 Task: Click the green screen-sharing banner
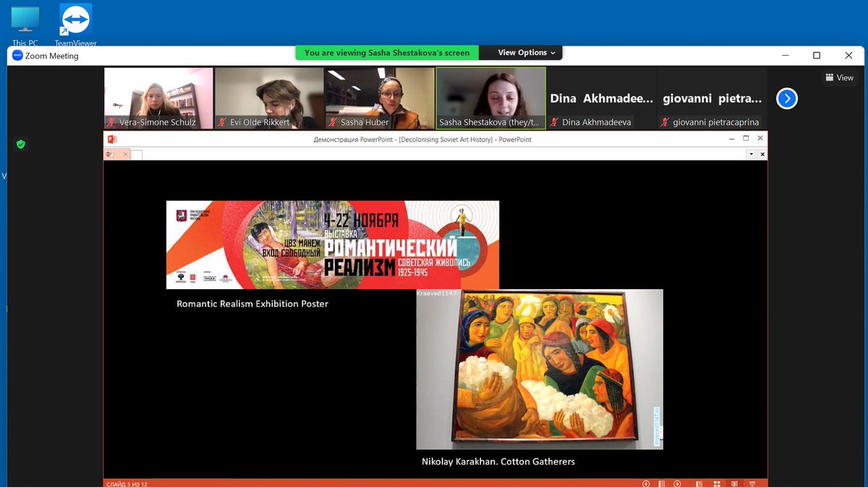[386, 52]
